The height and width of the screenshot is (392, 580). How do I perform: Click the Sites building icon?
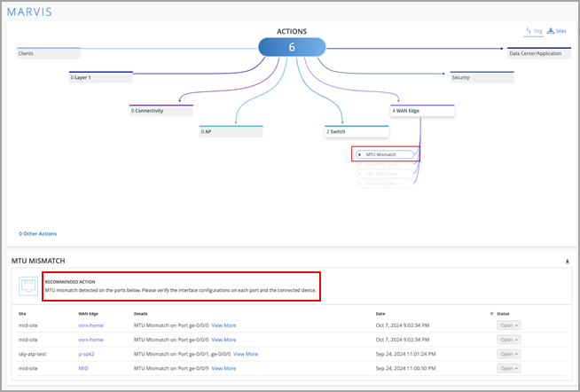[x=551, y=30]
